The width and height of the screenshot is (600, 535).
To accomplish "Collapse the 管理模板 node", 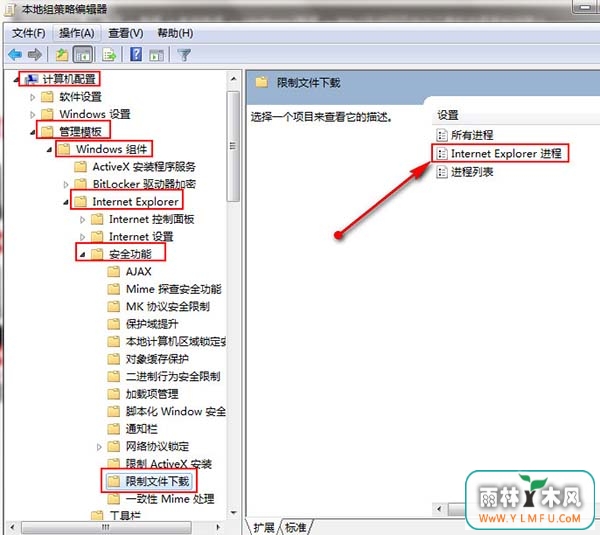I will (33, 132).
